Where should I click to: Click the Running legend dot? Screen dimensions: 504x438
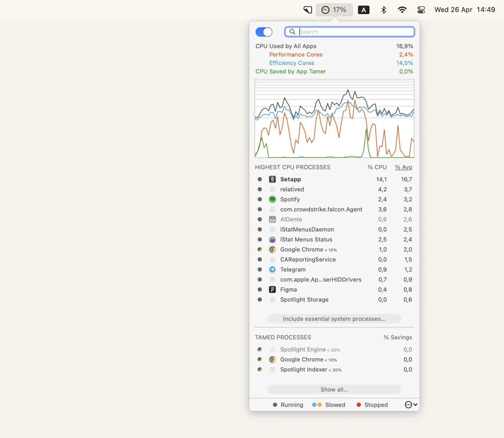[x=275, y=405]
